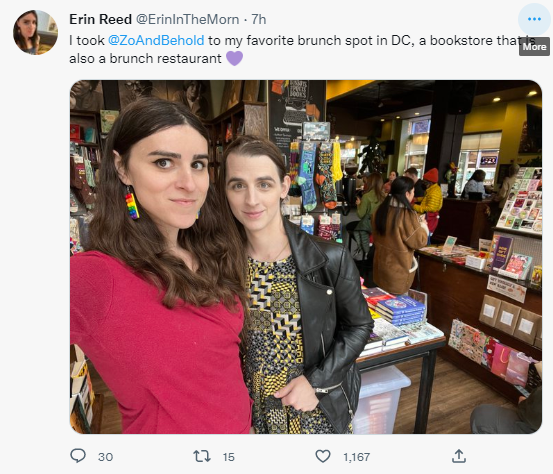Click the reply speech bubble icon
Screen dimensions: 553x474
[78, 456]
